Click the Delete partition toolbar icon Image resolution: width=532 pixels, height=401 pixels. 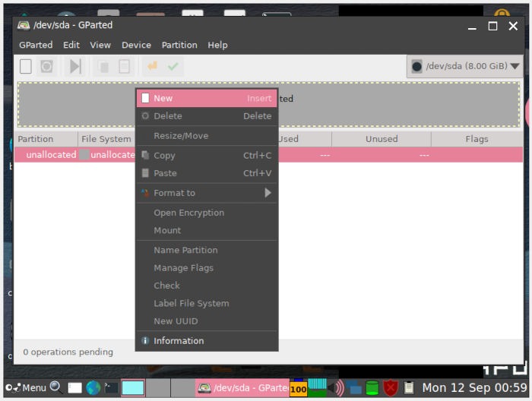(x=47, y=66)
